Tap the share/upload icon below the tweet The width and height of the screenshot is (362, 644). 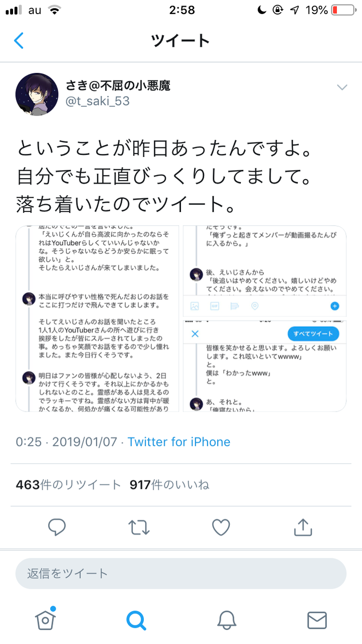point(302,527)
